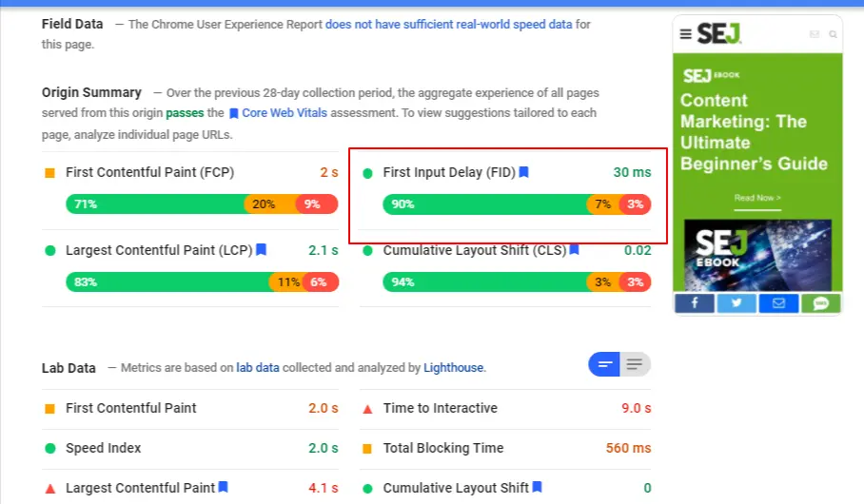The width and height of the screenshot is (864, 504).
Task: Click bookmark icon before Core Web Vitals
Action: (234, 113)
